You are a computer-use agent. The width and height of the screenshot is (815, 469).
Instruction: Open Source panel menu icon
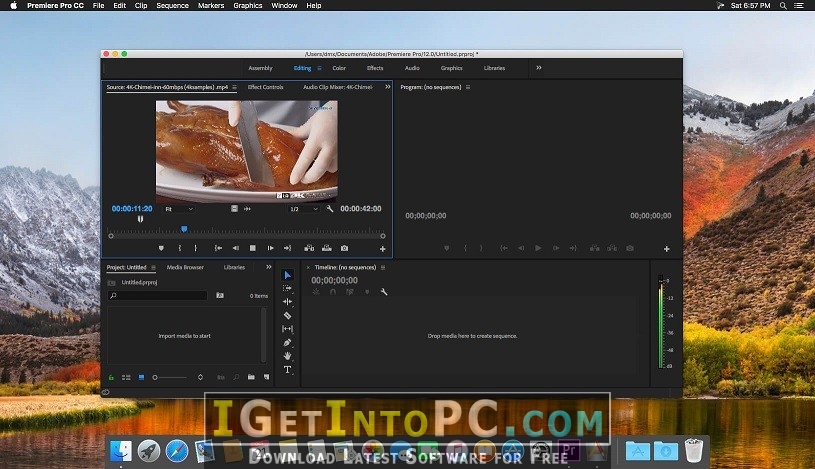tap(234, 87)
